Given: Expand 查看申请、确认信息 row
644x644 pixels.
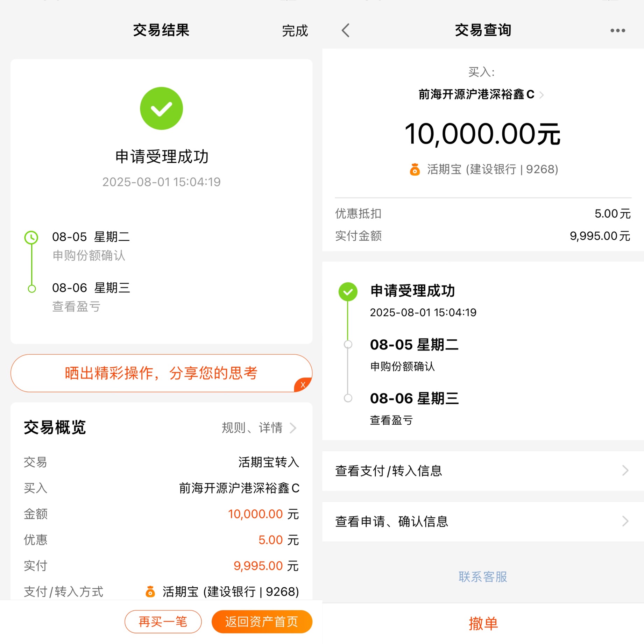Looking at the screenshot, I should pyautogui.click(x=483, y=522).
